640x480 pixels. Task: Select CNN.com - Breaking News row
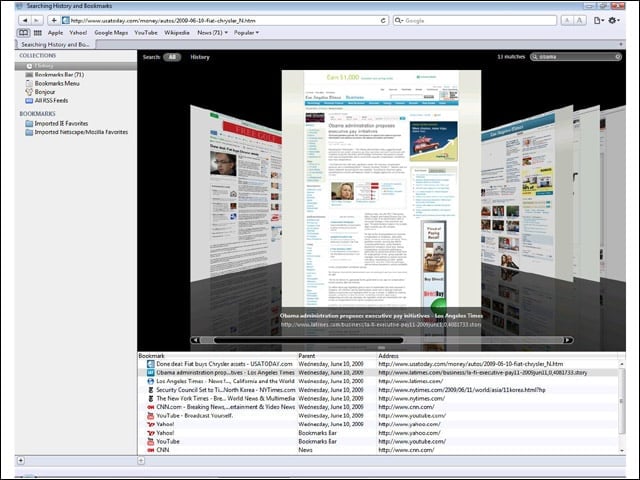(378, 407)
